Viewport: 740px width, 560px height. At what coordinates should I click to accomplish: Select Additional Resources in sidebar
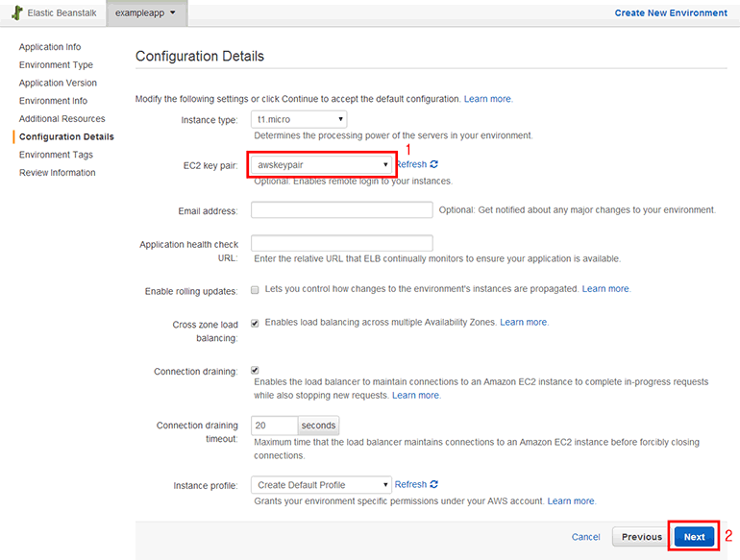click(62, 119)
